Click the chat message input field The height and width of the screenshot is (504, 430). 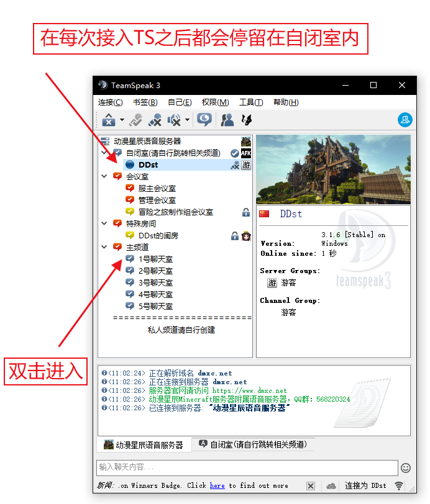click(x=247, y=467)
